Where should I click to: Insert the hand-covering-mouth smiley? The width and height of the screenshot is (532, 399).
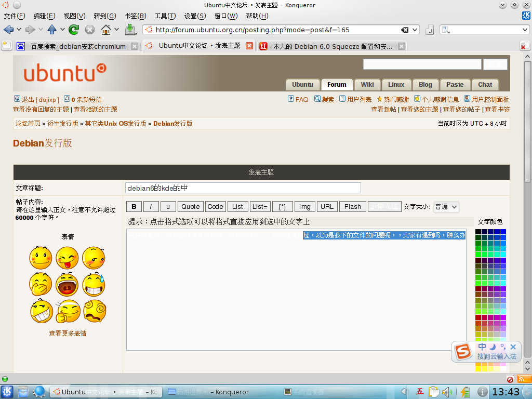point(41,284)
